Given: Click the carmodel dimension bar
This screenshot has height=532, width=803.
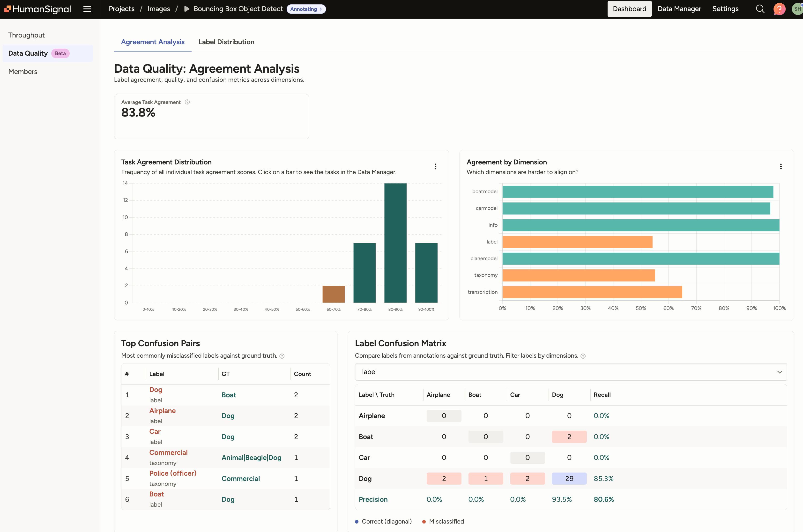Looking at the screenshot, I should click(636, 208).
